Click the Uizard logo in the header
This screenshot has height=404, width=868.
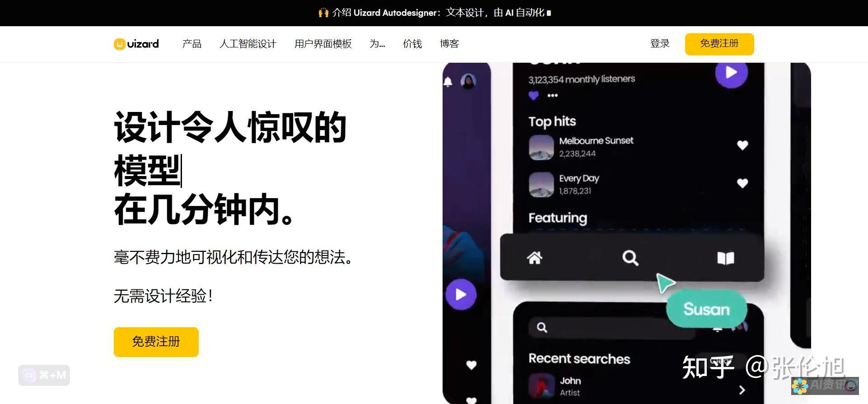tap(136, 44)
